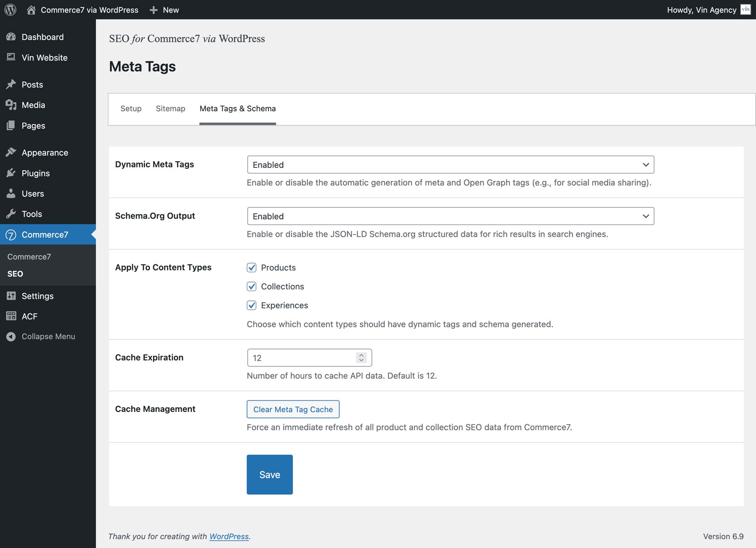Disable the Experiences checkbox
This screenshot has height=548, width=756.
click(x=252, y=305)
